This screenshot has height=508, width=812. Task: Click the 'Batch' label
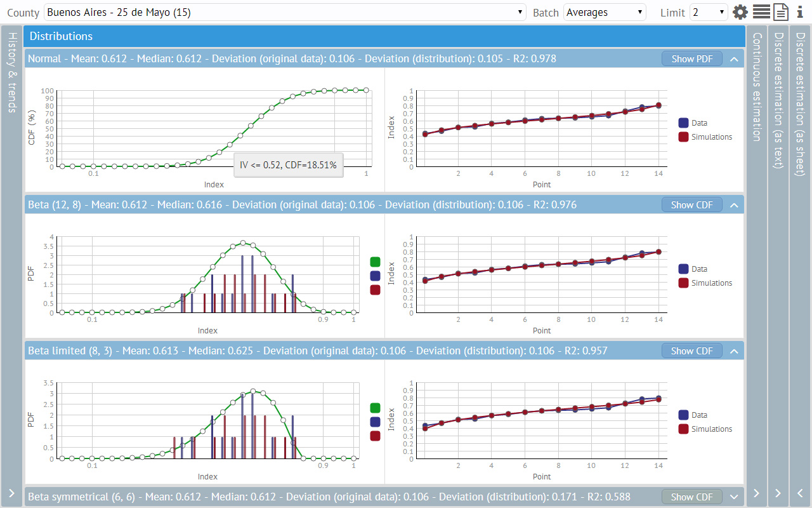pos(546,12)
